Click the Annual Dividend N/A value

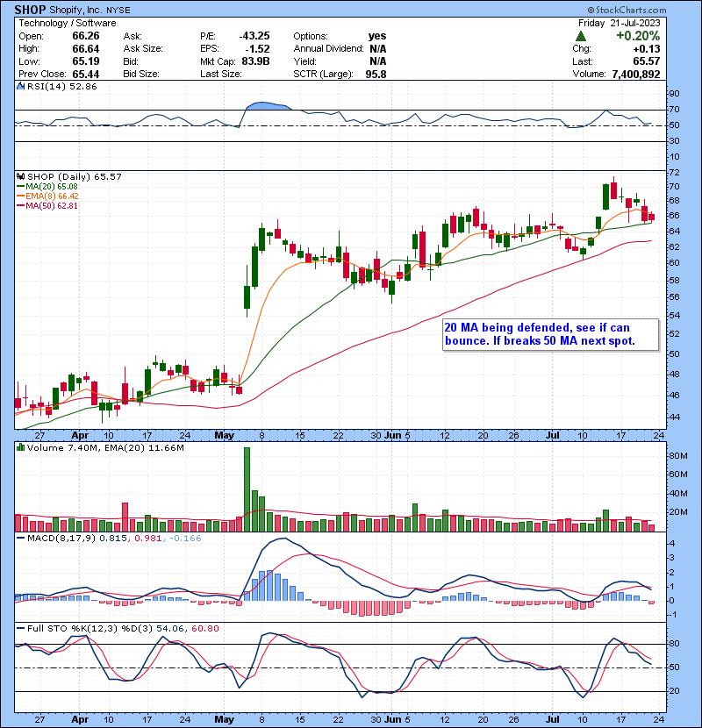[x=377, y=49]
